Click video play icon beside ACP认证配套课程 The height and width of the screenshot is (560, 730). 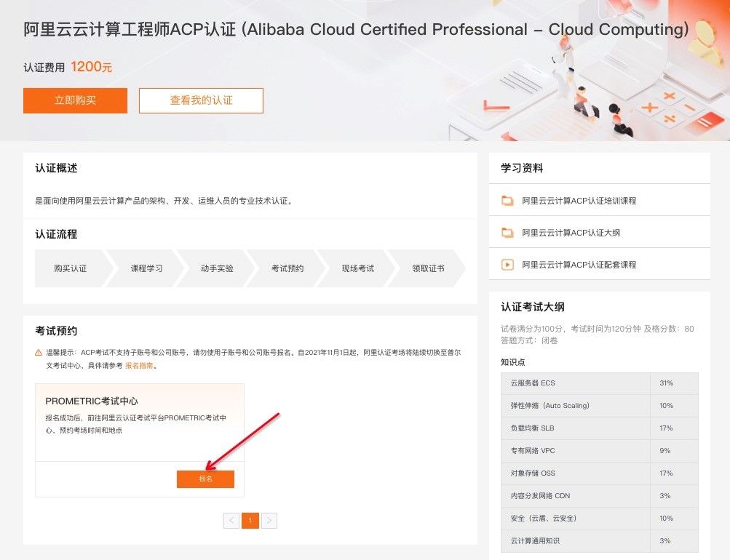click(x=507, y=265)
